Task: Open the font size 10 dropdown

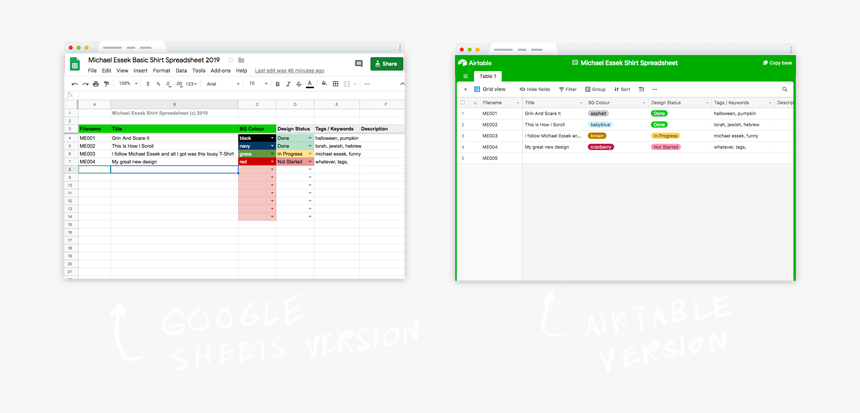Action: [x=258, y=84]
